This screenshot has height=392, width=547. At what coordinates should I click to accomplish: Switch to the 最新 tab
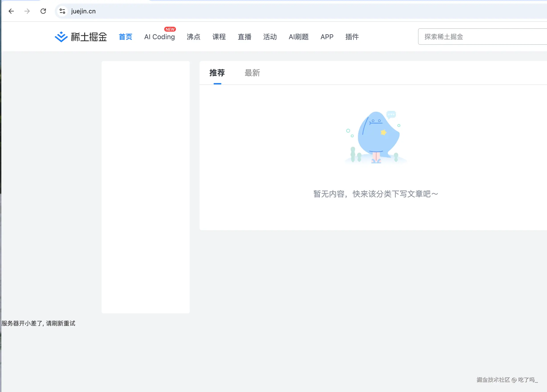[x=252, y=73]
